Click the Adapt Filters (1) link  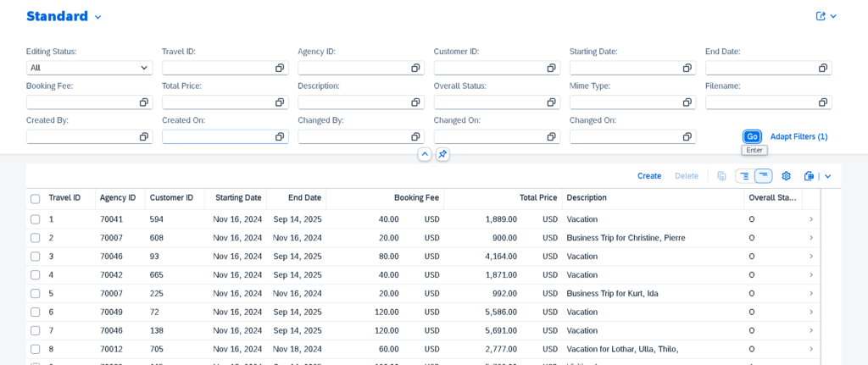pyautogui.click(x=798, y=136)
